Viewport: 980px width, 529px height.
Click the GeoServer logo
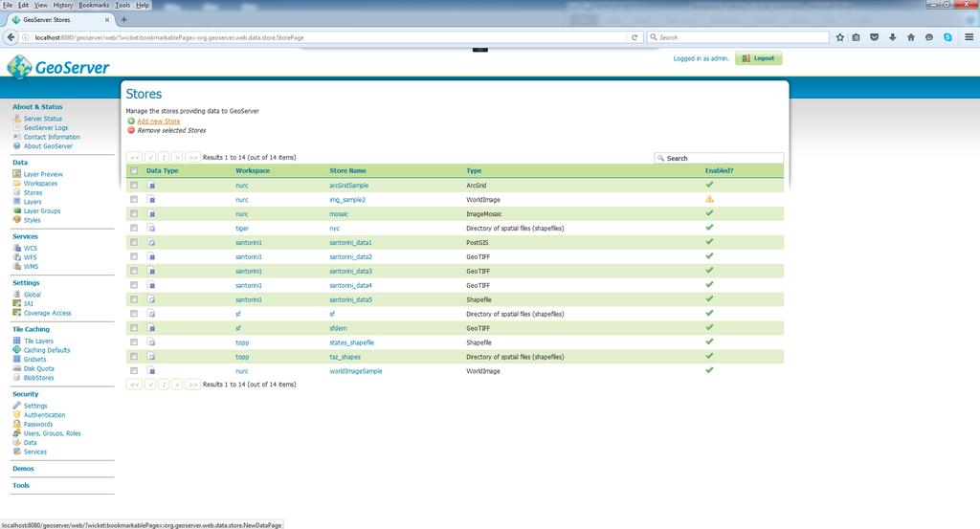[58, 67]
